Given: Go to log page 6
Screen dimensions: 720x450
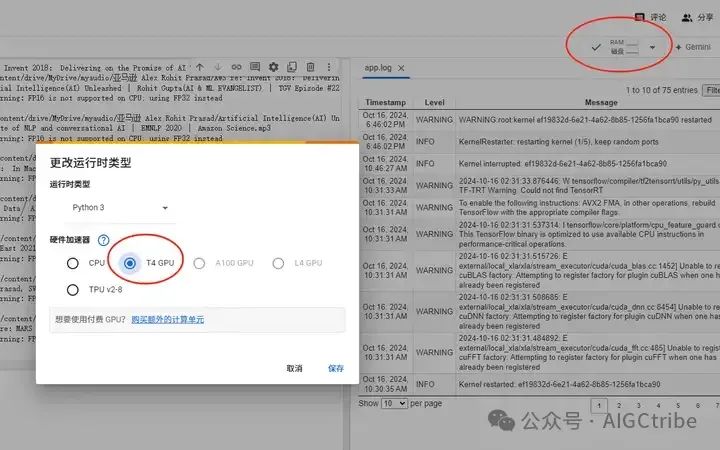Looking at the screenshot, I should point(698,405).
